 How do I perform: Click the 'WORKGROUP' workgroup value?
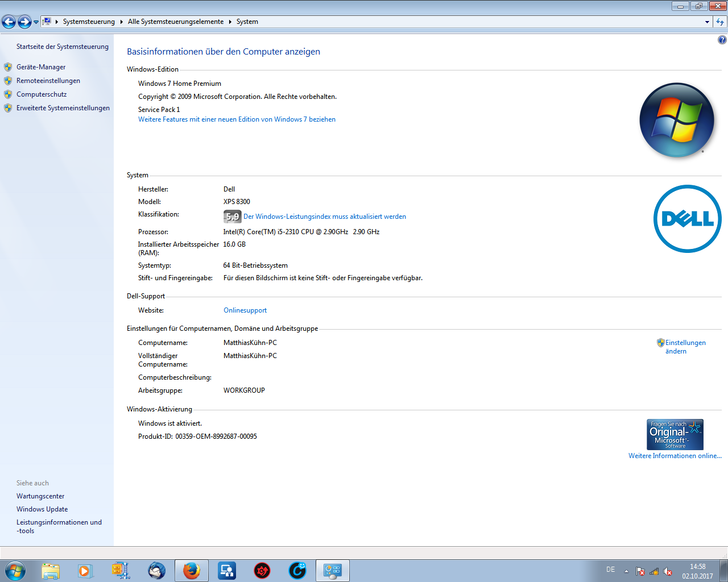[244, 390]
